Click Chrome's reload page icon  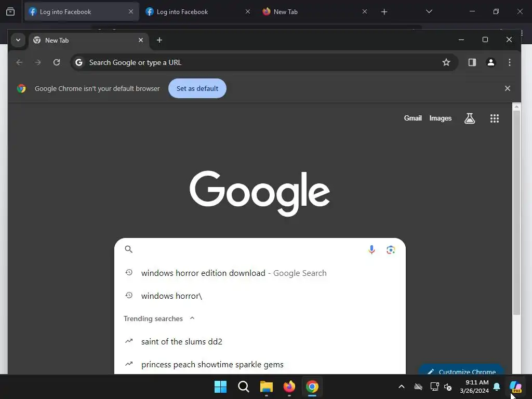pyautogui.click(x=57, y=62)
